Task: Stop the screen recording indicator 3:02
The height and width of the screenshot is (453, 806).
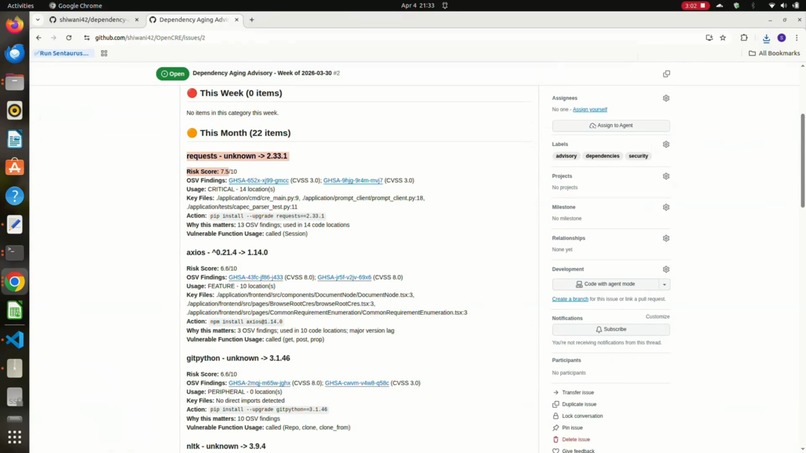Action: pyautogui.click(x=695, y=6)
